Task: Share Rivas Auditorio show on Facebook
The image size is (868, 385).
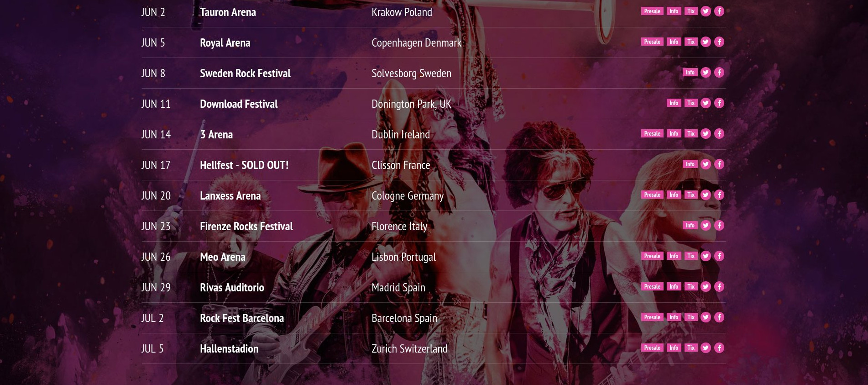Action: [x=719, y=287]
